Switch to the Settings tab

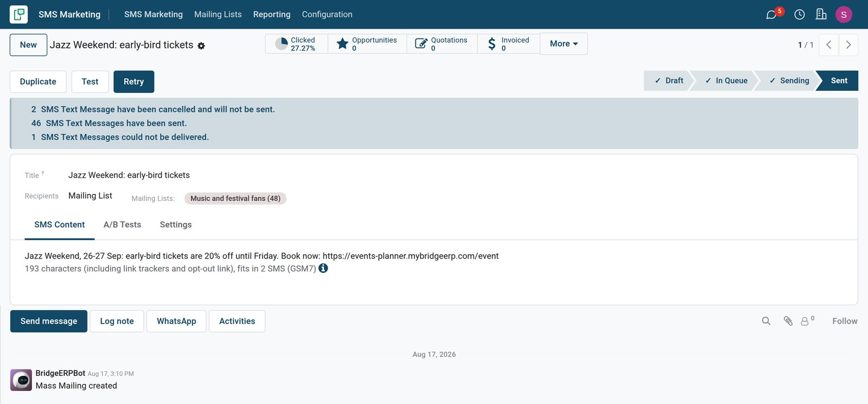coord(176,225)
